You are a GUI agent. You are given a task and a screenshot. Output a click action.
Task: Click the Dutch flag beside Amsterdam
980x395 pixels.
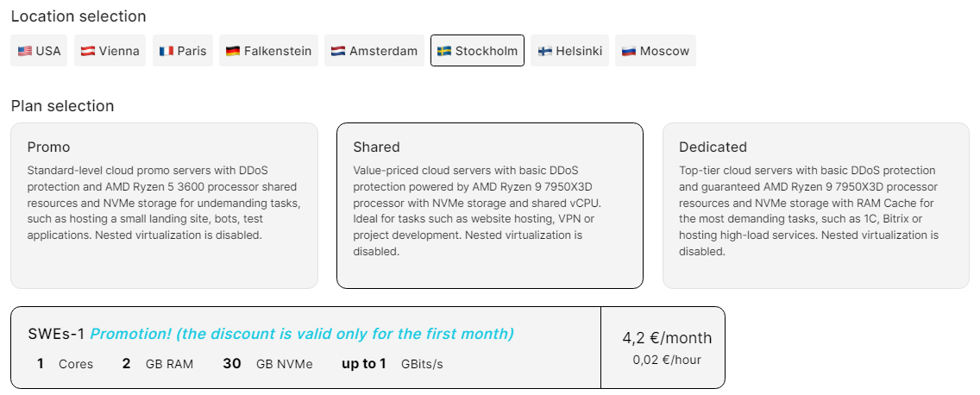[x=338, y=51]
